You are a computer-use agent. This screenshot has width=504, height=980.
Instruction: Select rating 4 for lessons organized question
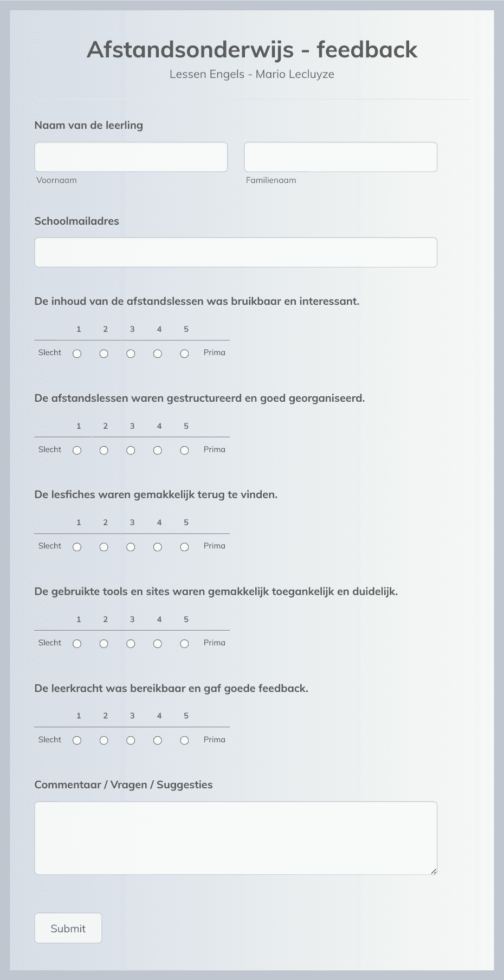pos(158,450)
